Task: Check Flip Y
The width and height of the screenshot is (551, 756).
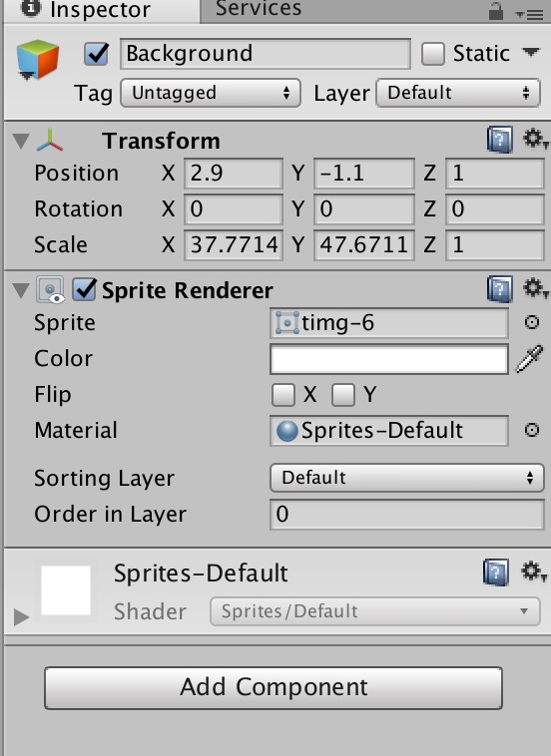Action: point(343,395)
